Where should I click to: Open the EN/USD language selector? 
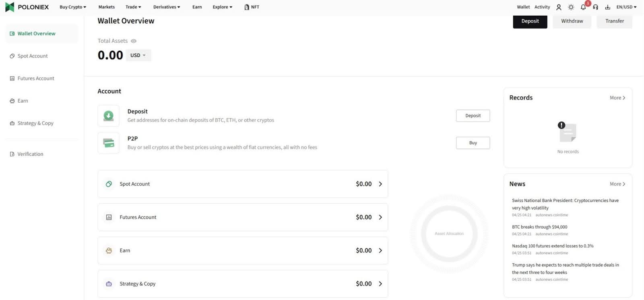click(x=627, y=7)
